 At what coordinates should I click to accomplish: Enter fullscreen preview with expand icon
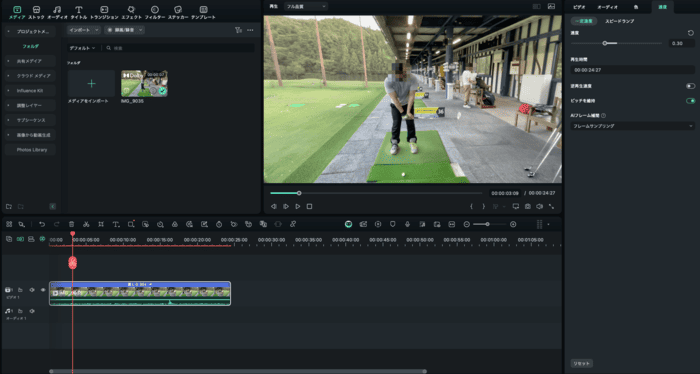pos(551,207)
